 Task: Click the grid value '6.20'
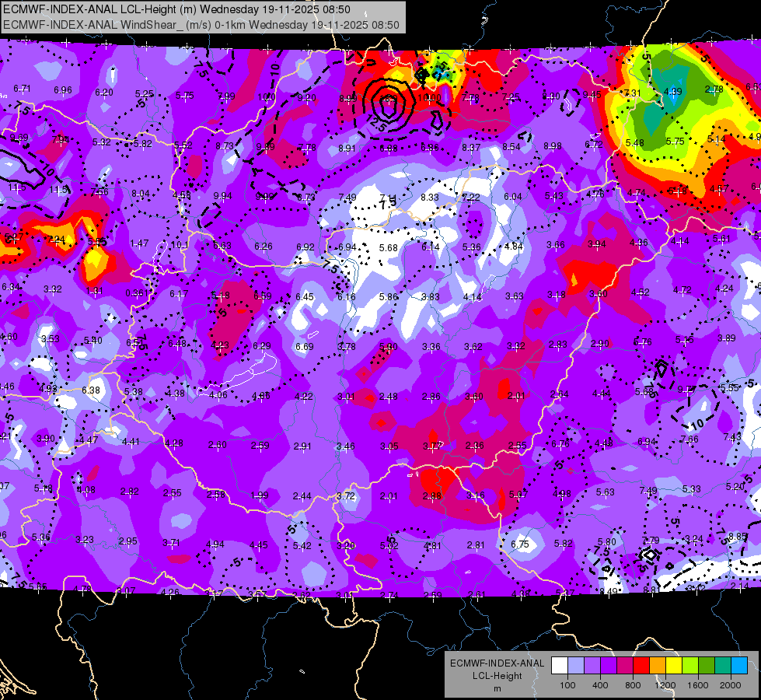pos(104,93)
